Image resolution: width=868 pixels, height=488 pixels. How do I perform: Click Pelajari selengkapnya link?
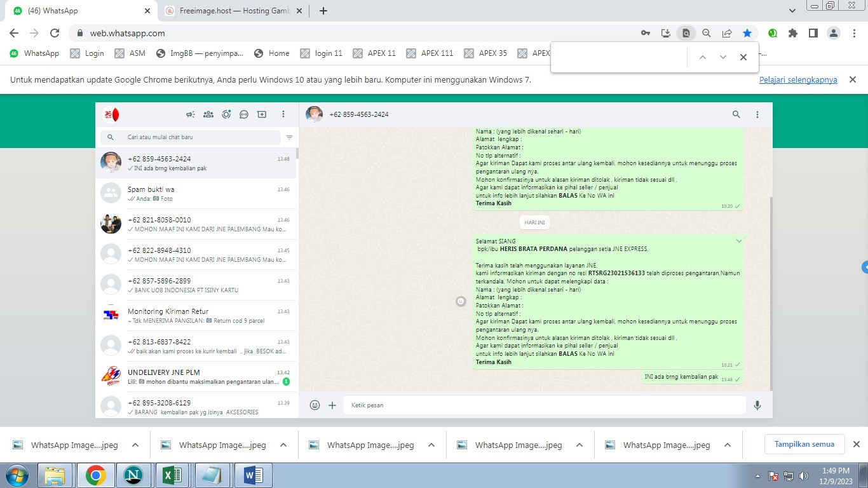click(x=798, y=79)
